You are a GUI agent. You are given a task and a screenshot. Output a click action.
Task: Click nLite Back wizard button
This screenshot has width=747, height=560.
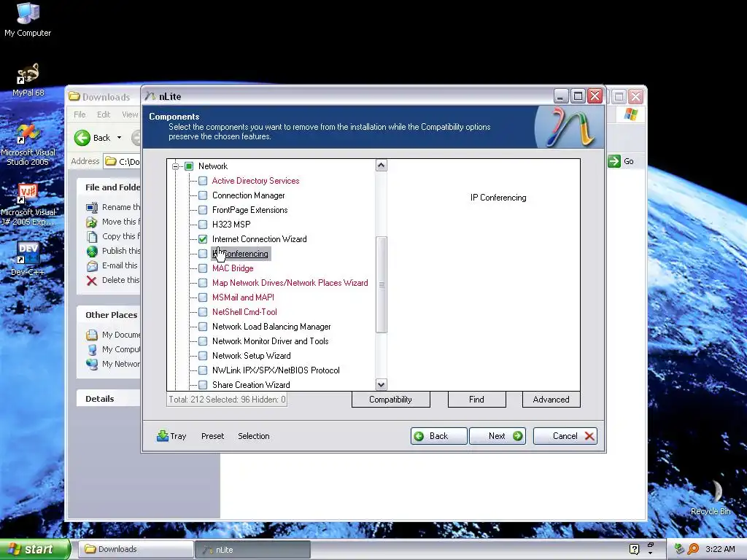pos(438,436)
